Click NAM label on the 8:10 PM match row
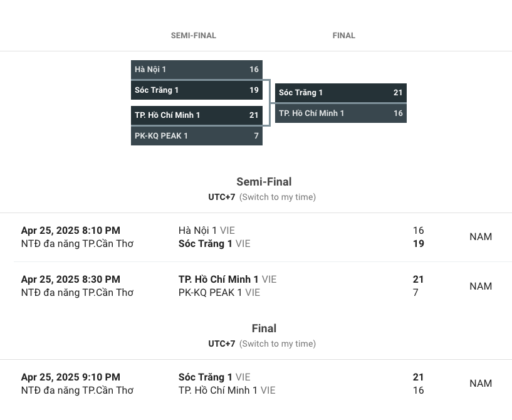The image size is (512, 420). click(481, 237)
